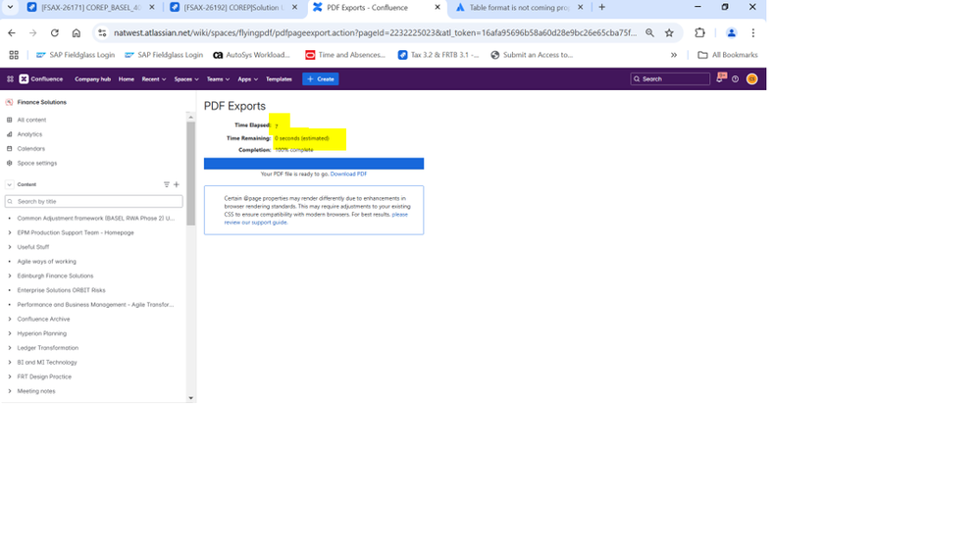Switch to Table format is not coming tab
Screen dimensions: 980x551
pyautogui.click(x=519, y=8)
